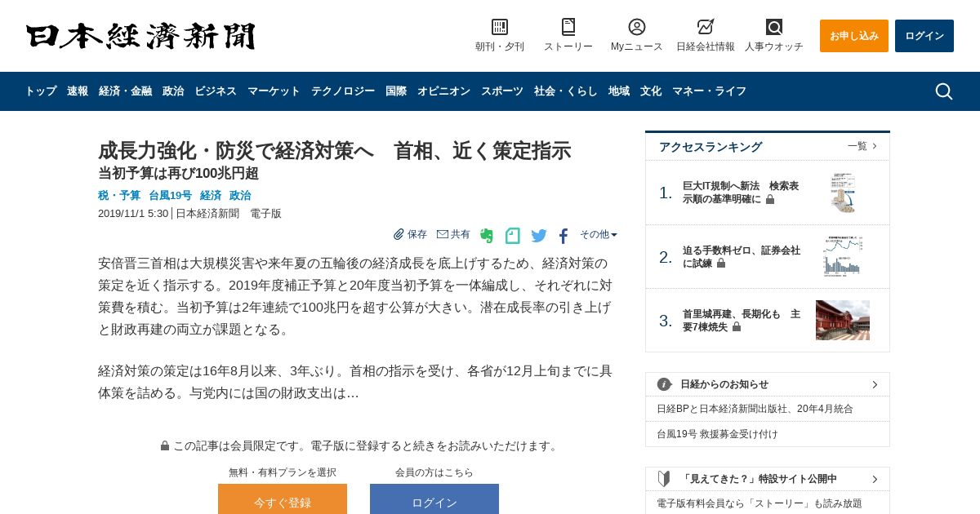Open notice 台風19号 救援募金受け付け

point(717,434)
